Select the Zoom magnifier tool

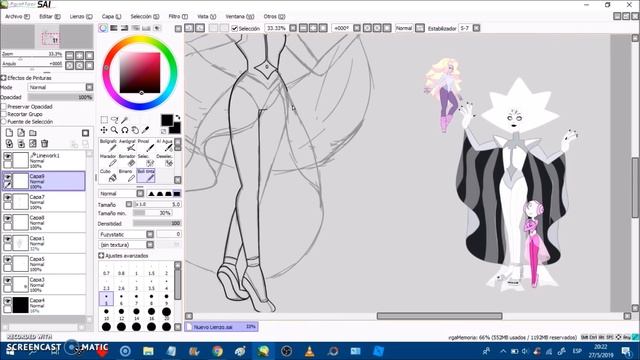point(115,130)
